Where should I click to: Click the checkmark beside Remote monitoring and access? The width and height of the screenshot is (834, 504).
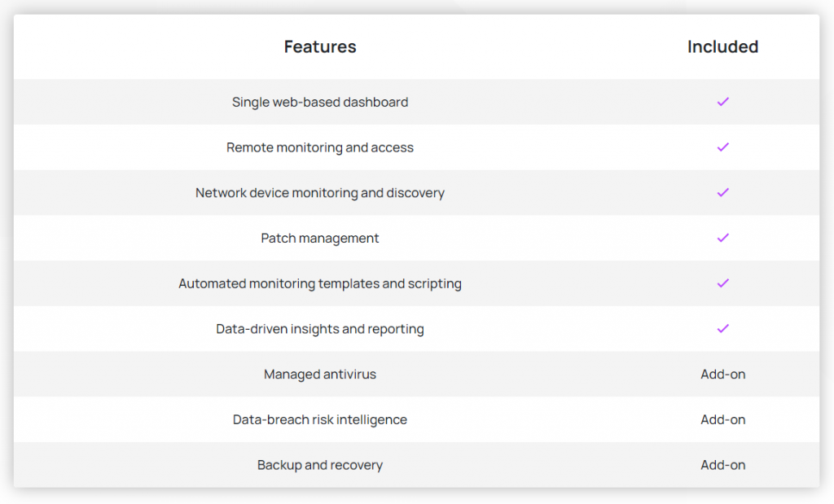click(722, 147)
